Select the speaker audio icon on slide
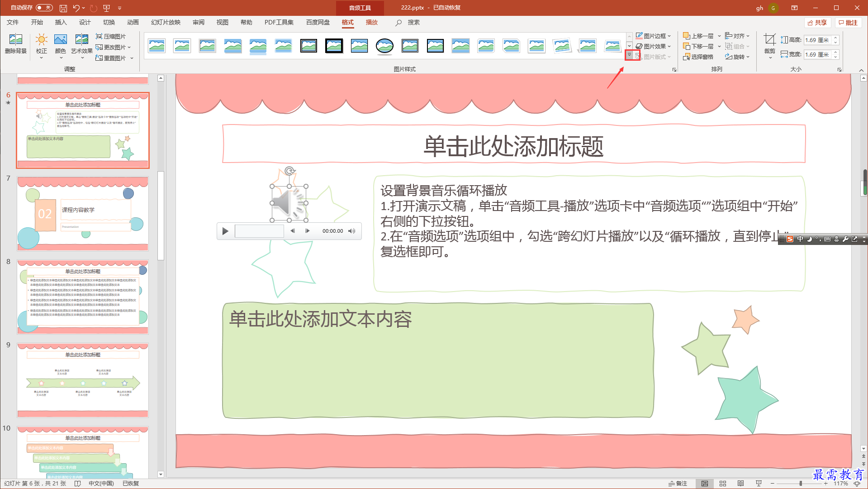This screenshot has width=868, height=489. click(289, 203)
